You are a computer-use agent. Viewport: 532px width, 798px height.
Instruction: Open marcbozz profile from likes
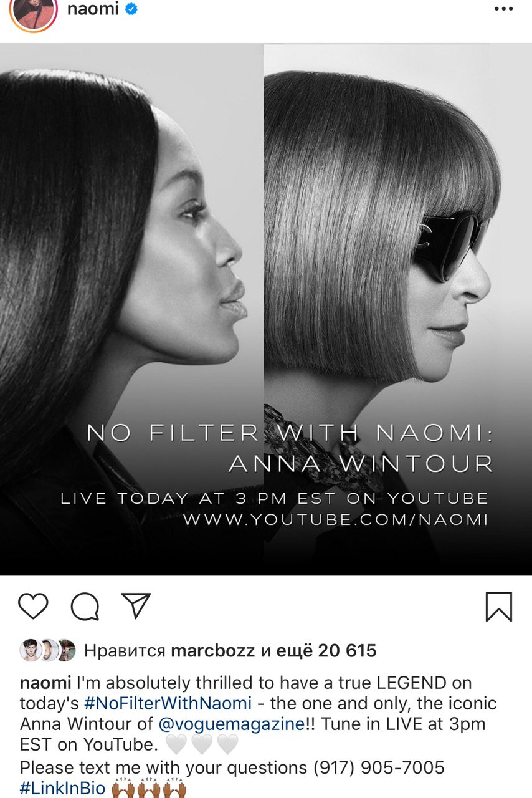point(212,651)
